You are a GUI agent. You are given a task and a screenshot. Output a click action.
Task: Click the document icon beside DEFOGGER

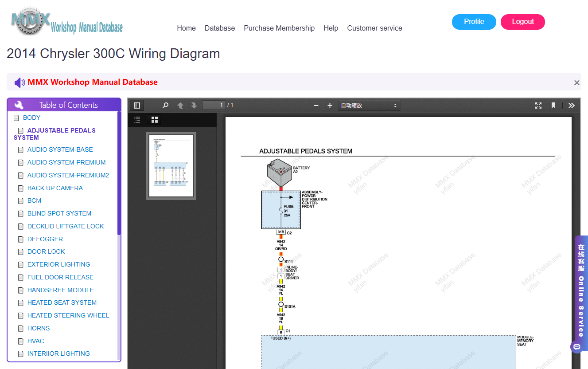pyautogui.click(x=20, y=239)
